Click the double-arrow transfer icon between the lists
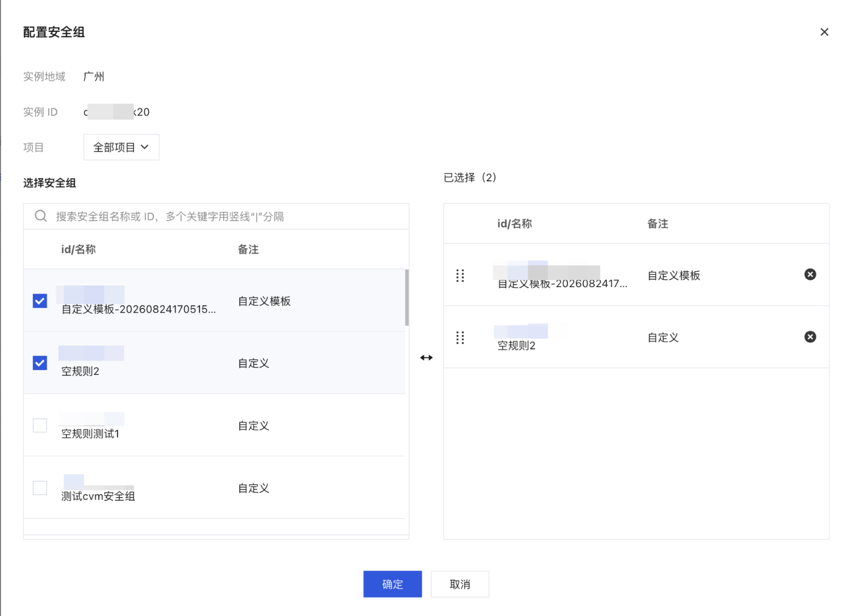Image resolution: width=852 pixels, height=616 pixels. pyautogui.click(x=426, y=358)
